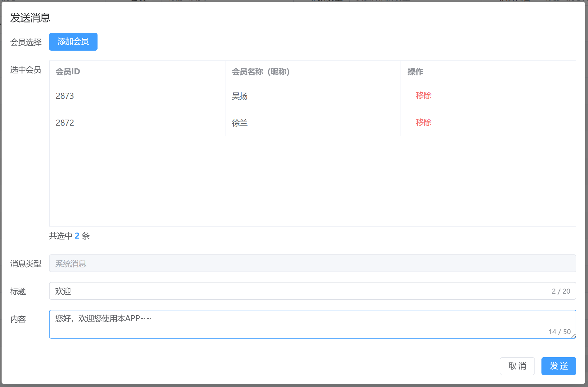Remove member 徐兰 from the list
The width and height of the screenshot is (588, 387).
pos(423,122)
